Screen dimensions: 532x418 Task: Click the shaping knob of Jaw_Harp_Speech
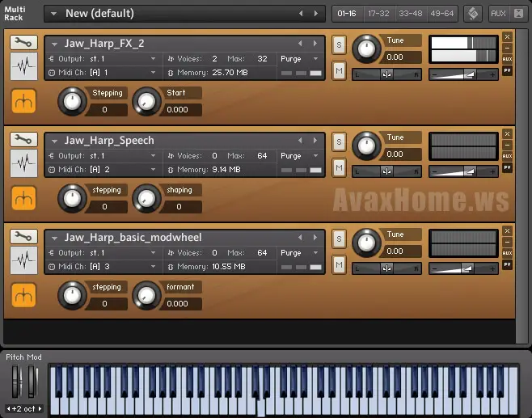tap(146, 198)
